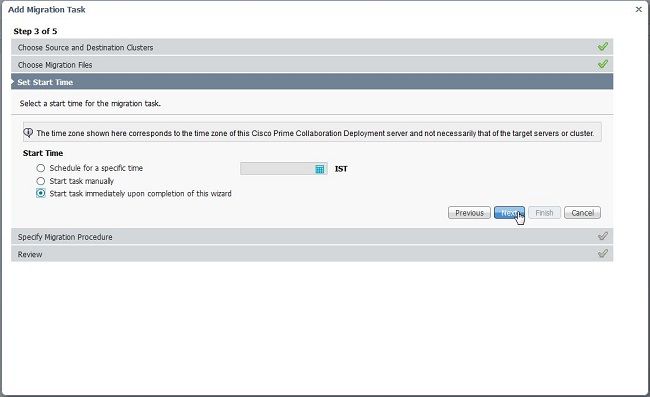Close the Add Migration Task dialog
650x397 pixels.
tap(638, 9)
